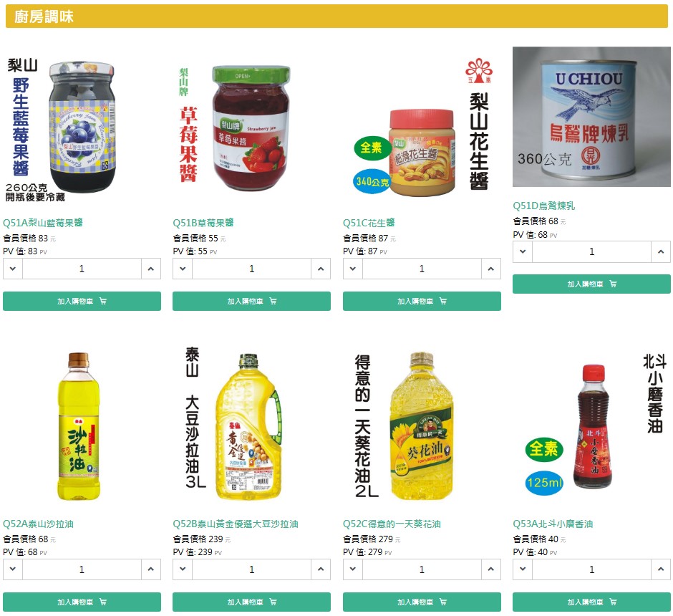Add Q51D鳥鶖煉乳 to shopping cart

coord(591,284)
